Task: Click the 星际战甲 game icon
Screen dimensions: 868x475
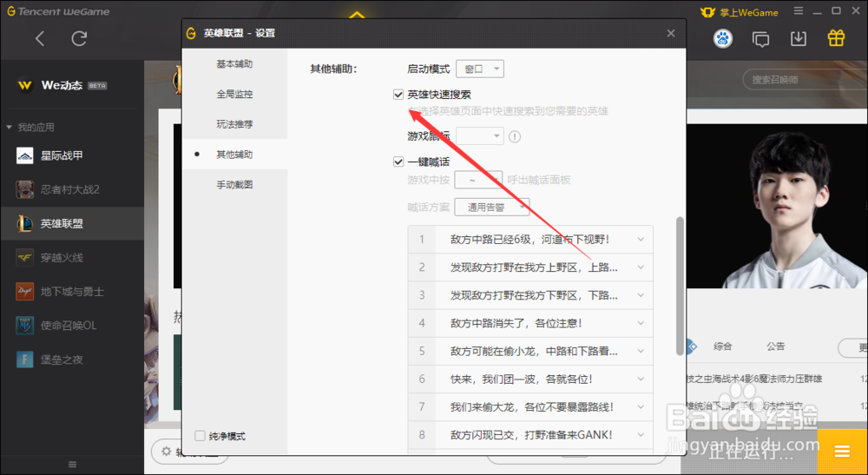Action: (x=25, y=155)
